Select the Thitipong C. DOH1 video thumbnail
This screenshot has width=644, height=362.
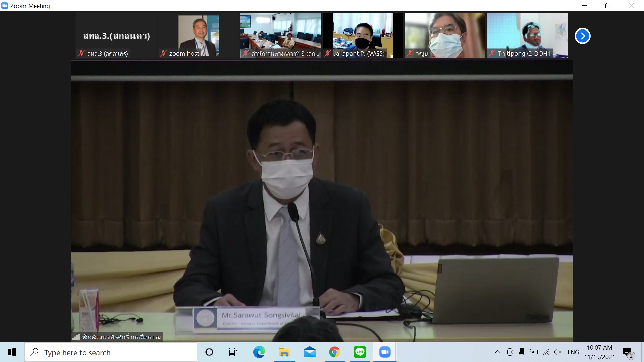click(x=527, y=36)
